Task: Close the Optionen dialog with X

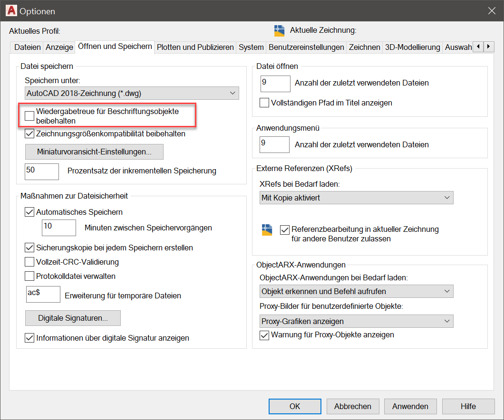Action: pos(492,11)
